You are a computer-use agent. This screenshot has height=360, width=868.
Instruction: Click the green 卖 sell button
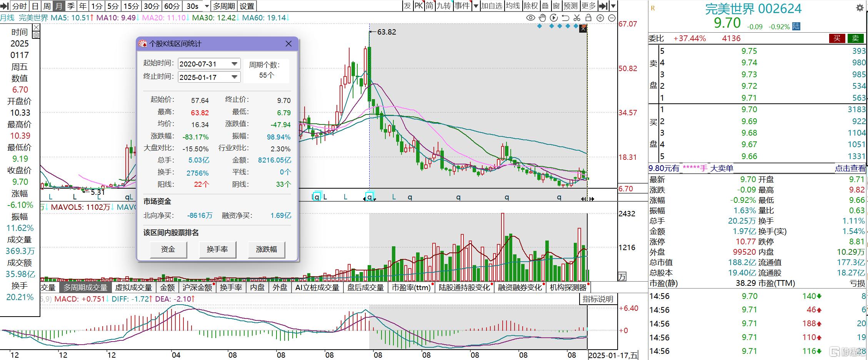coord(855,38)
